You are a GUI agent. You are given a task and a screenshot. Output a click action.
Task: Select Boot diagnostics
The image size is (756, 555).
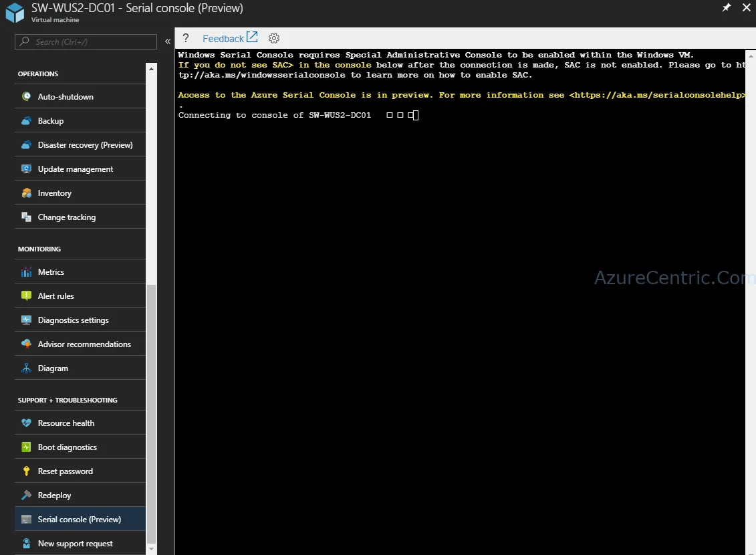point(80,447)
